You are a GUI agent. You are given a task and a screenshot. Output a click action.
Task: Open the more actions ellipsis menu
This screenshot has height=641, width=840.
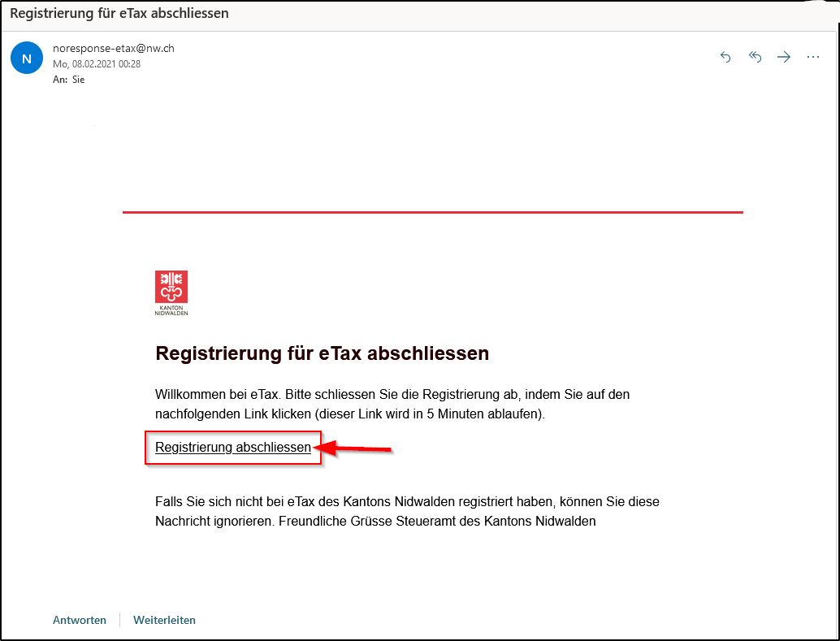[812, 57]
